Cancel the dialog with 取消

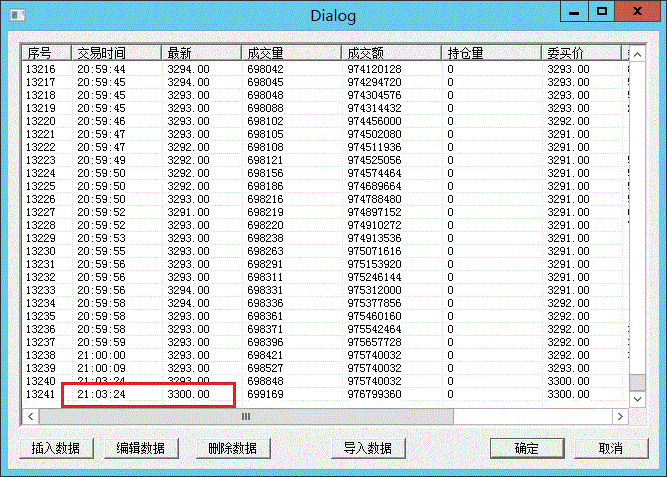611,448
